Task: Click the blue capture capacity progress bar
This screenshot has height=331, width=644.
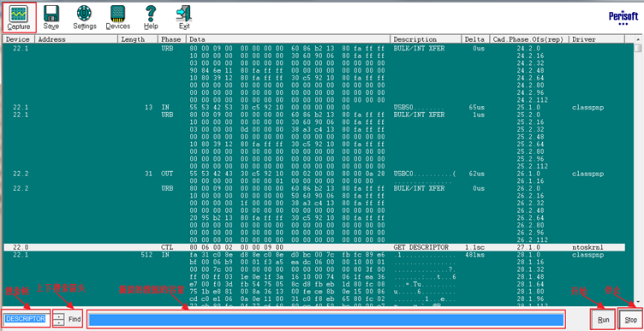Action: pos(326,320)
